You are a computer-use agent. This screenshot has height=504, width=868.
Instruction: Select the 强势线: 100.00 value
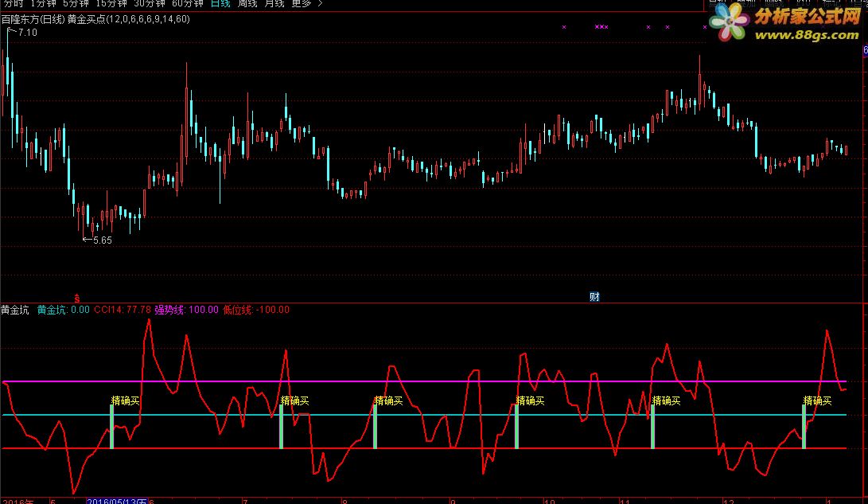186,311
